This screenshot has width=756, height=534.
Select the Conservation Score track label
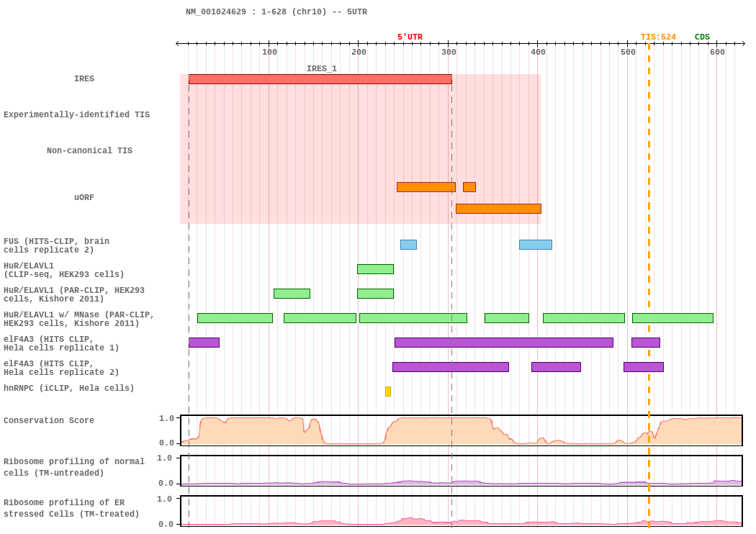[49, 421]
